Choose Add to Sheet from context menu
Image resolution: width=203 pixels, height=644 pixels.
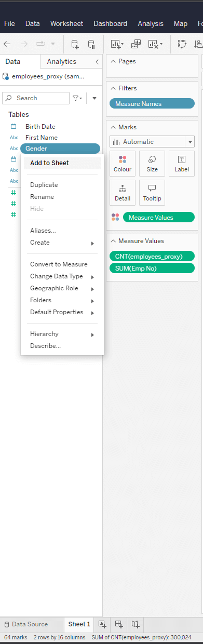pos(62,163)
